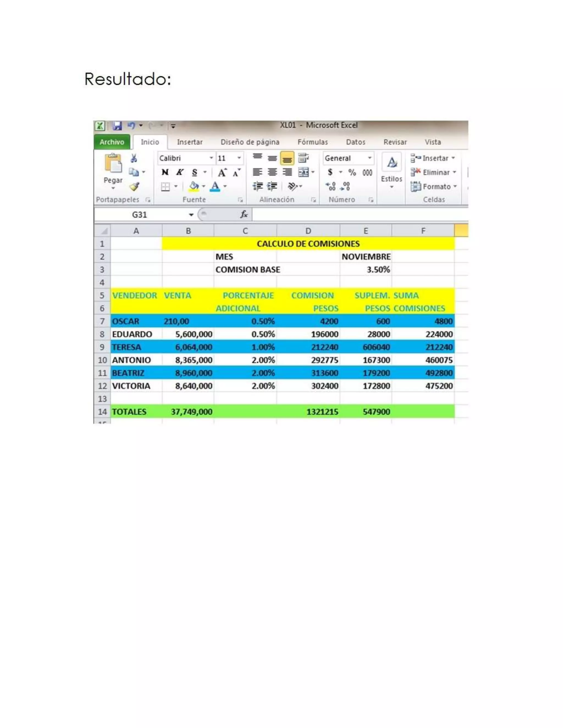This screenshot has height=728, width=563.
Task: Click the borders icon in Fuente group
Action: (165, 187)
